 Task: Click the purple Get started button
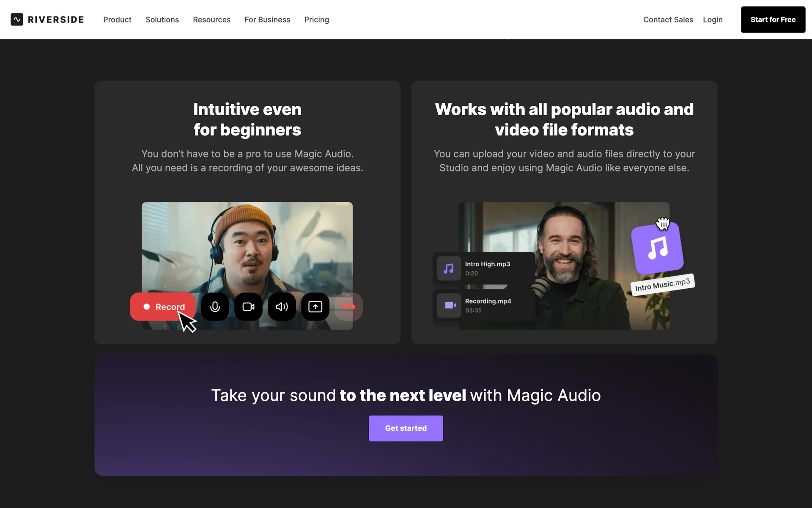click(x=406, y=428)
